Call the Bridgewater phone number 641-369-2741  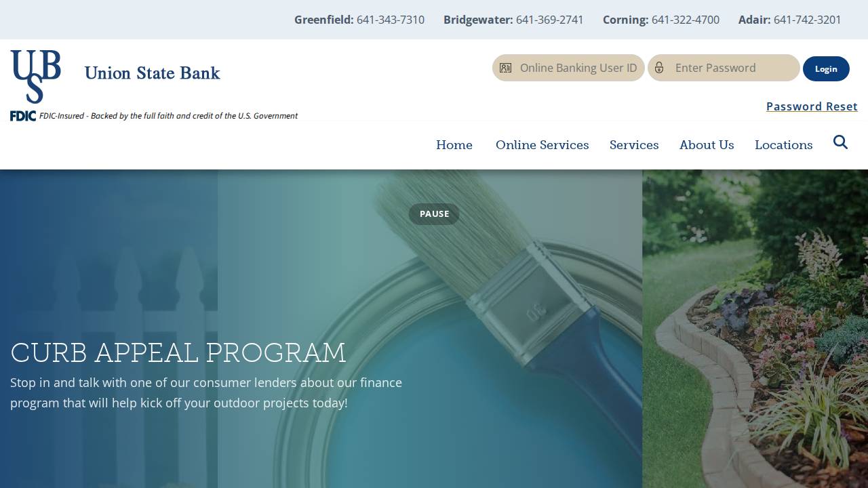point(549,20)
